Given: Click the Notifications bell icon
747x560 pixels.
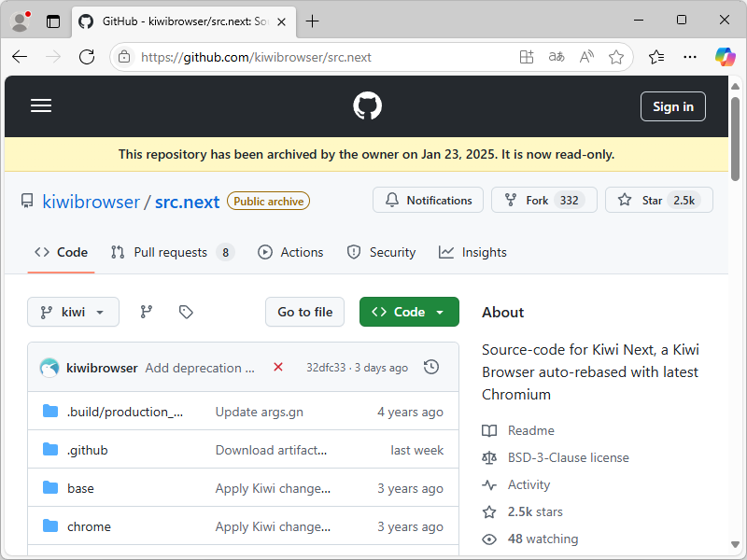Looking at the screenshot, I should pos(393,200).
